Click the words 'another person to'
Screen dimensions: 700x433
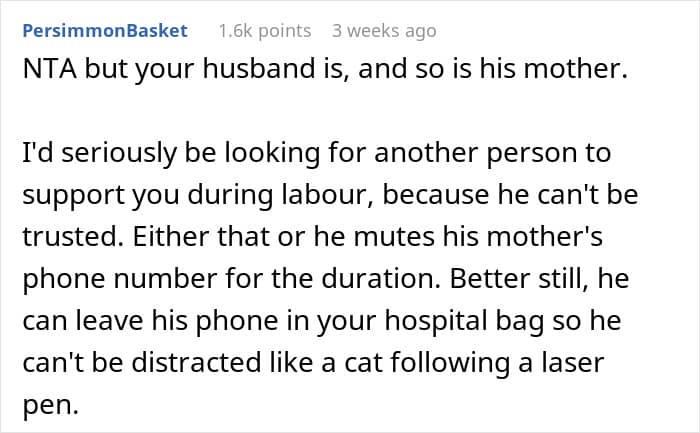click(x=492, y=153)
